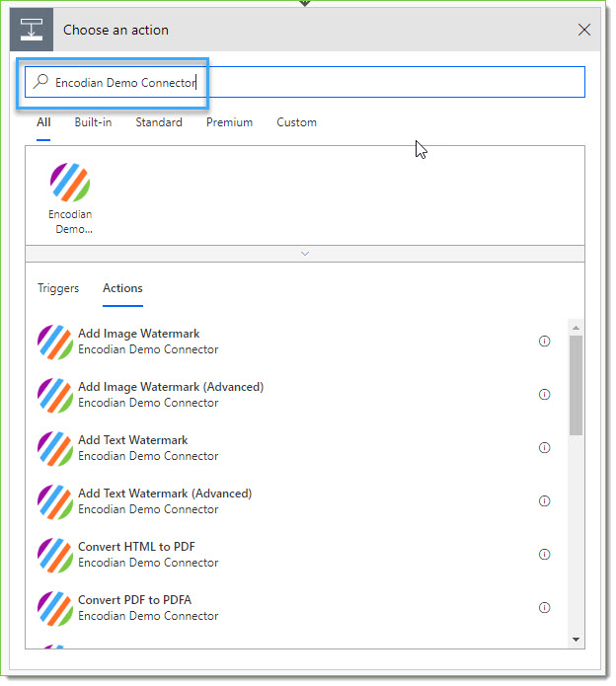
Task: Click the Add Text Watermark (Advanced) icon
Action: [x=55, y=501]
